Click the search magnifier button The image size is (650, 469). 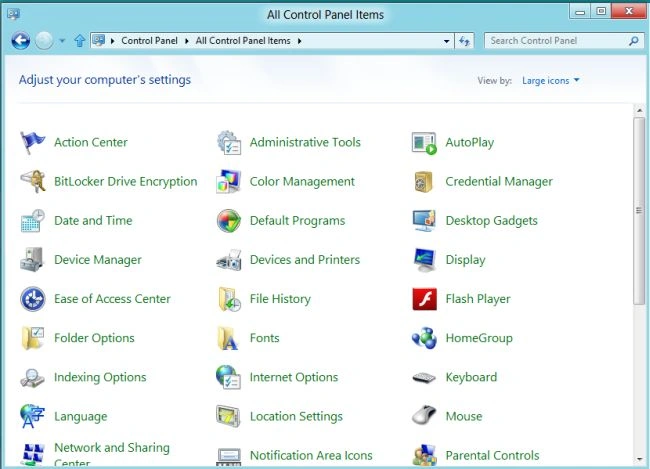click(x=633, y=41)
